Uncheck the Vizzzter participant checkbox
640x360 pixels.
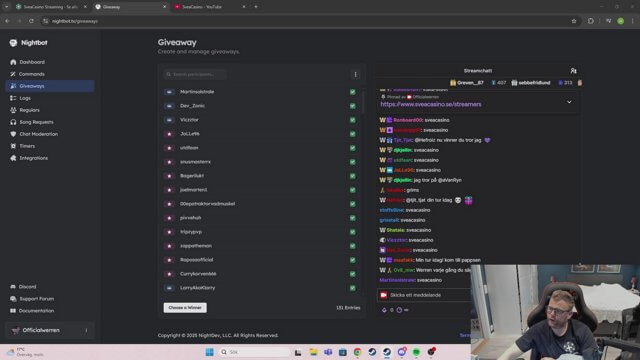[353, 120]
